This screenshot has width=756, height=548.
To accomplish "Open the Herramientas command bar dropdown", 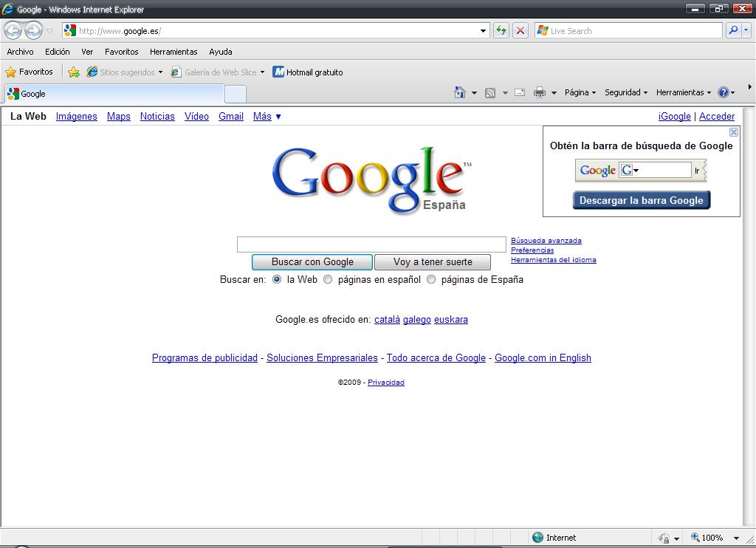I will tap(683, 92).
